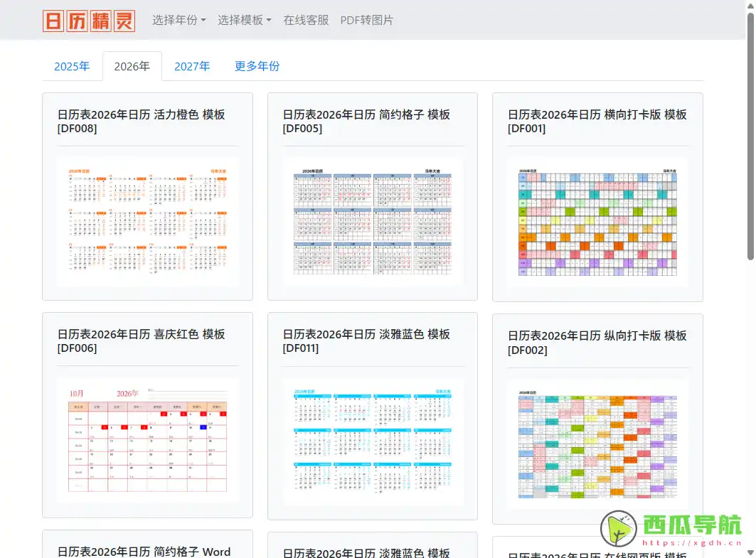
Task: Click the orange calendar preview thumbnail
Action: (x=147, y=221)
